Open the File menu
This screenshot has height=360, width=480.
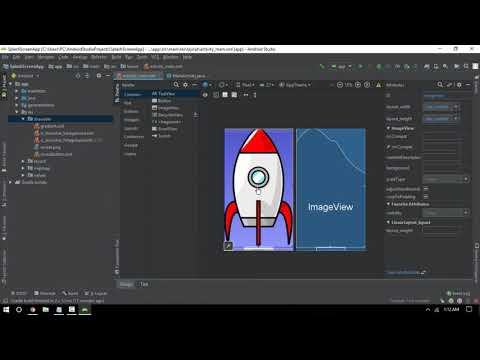5,57
